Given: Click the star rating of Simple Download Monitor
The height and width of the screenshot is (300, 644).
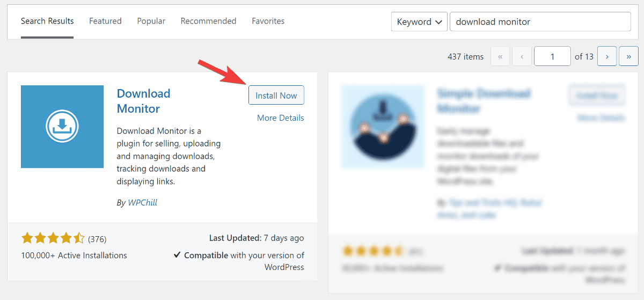Looking at the screenshot, I should click(374, 251).
